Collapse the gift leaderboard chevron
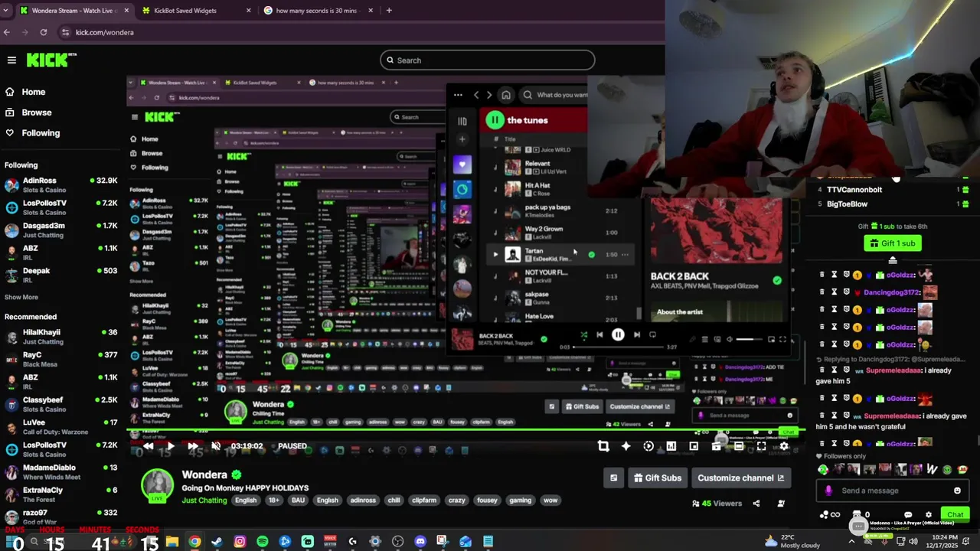Image resolution: width=980 pixels, height=551 pixels. [893, 260]
